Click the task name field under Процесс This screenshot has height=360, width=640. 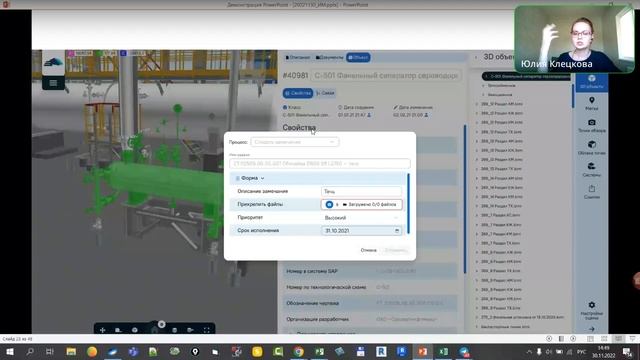click(x=320, y=164)
